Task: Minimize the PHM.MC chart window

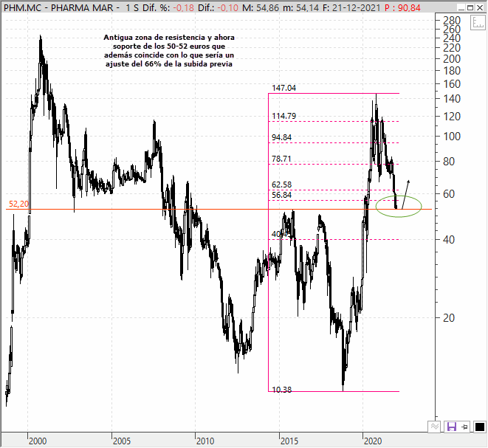Action: tap(461, 7)
